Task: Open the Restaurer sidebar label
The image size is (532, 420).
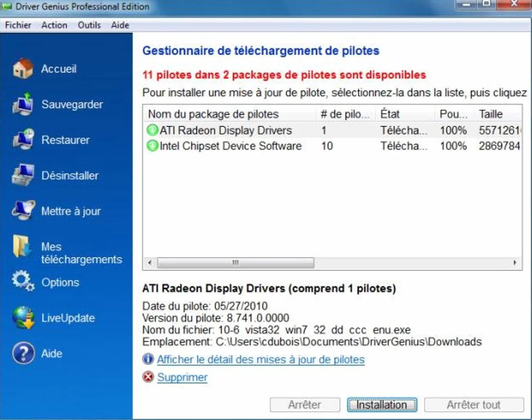Action: point(65,140)
